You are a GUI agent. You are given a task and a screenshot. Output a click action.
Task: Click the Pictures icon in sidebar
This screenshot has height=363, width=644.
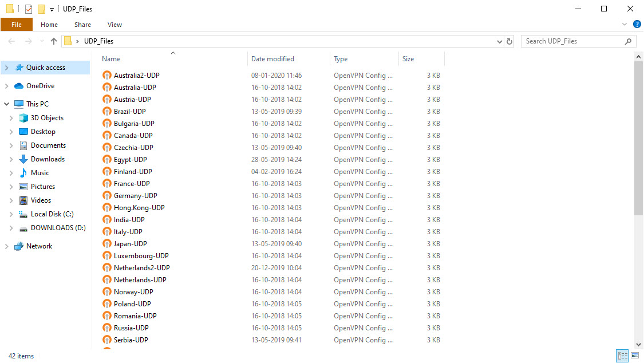23,187
